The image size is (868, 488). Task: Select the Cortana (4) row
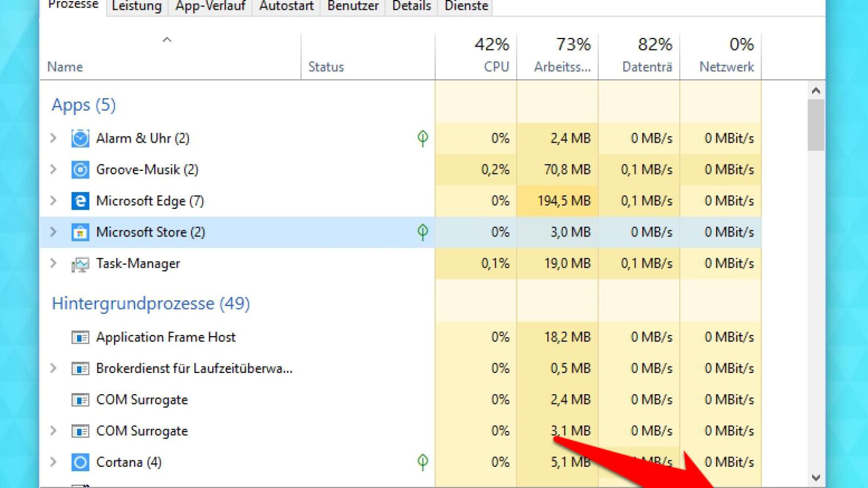coord(400,462)
